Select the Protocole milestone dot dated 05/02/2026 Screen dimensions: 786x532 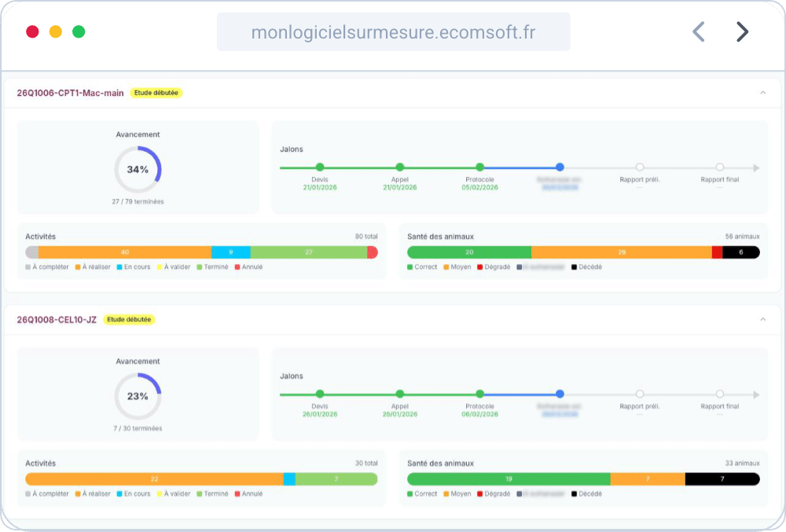tap(479, 167)
